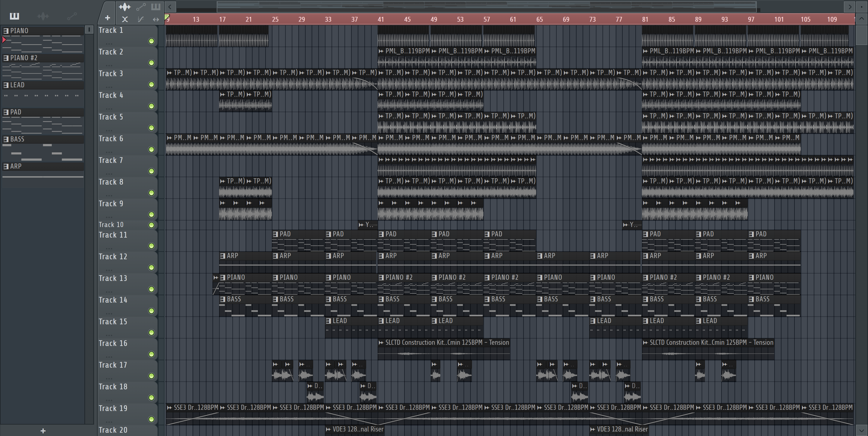
Task: Toggle the Track 19 mute light
Action: [152, 419]
